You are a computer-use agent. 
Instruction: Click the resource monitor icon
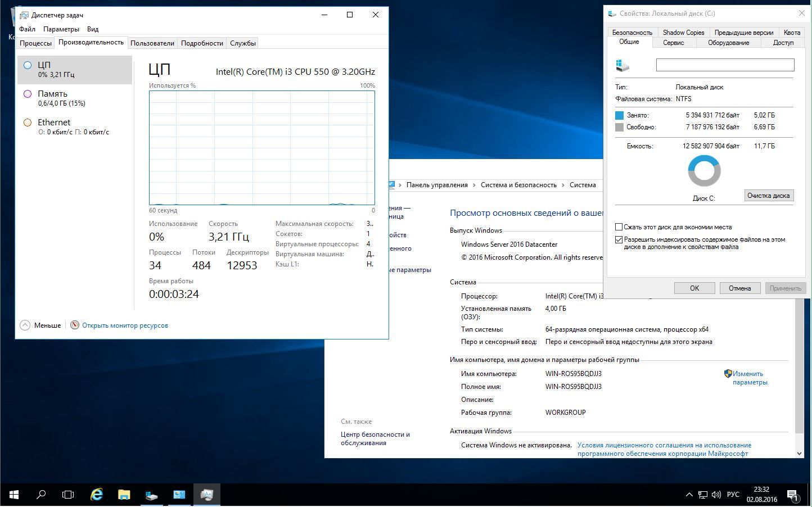tap(75, 325)
